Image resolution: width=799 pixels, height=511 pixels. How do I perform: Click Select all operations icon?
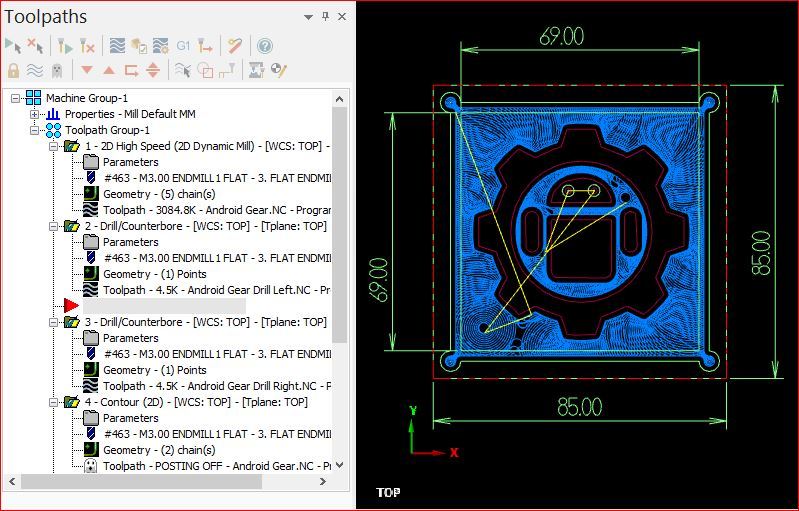pos(13,46)
